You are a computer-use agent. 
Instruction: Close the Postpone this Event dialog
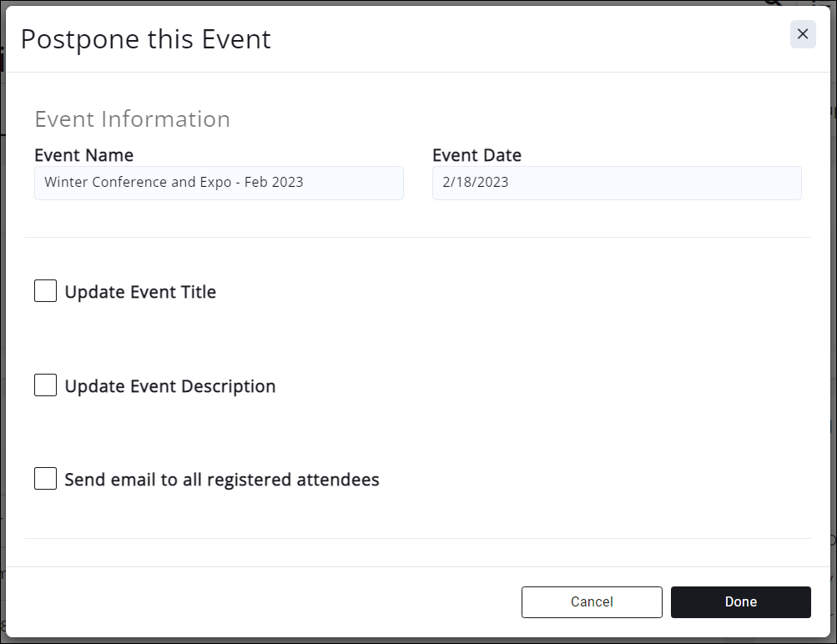click(x=802, y=34)
